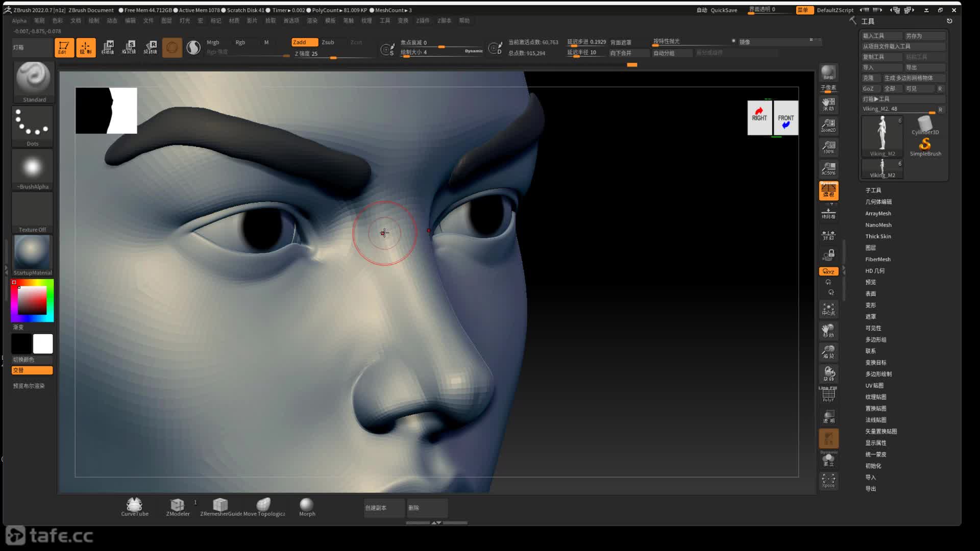Enable the Mrgb channel
This screenshot has width=980, height=551.
click(213, 42)
